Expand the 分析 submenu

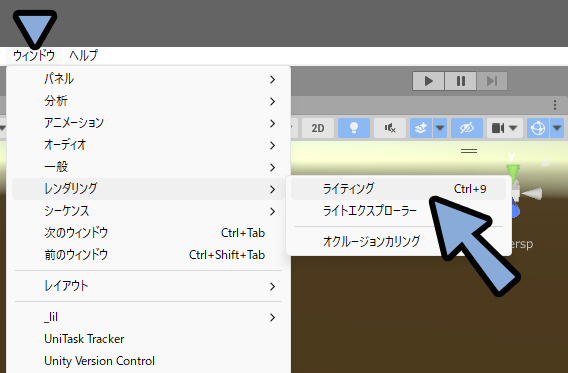148,101
